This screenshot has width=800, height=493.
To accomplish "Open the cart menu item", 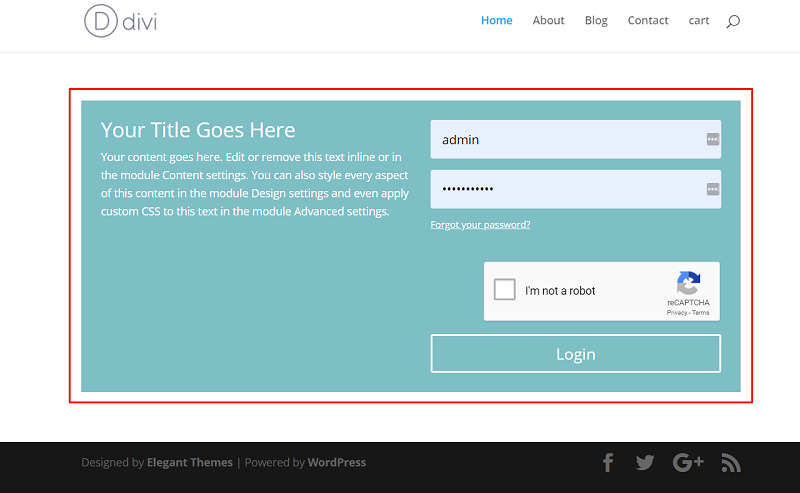I will [x=699, y=20].
